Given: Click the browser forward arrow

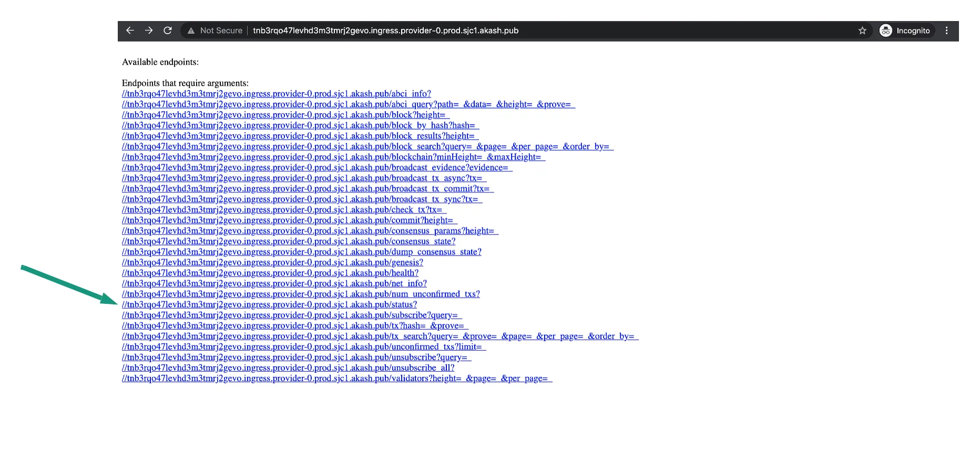Looking at the screenshot, I should pyautogui.click(x=149, y=30).
